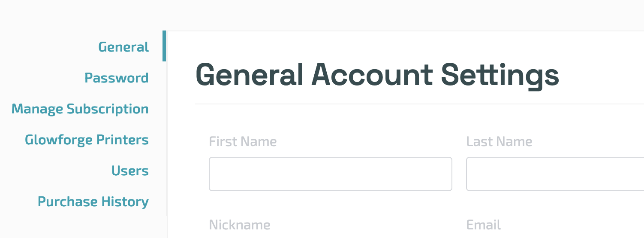
Task: Click the Last Name field label
Action: coord(499,141)
